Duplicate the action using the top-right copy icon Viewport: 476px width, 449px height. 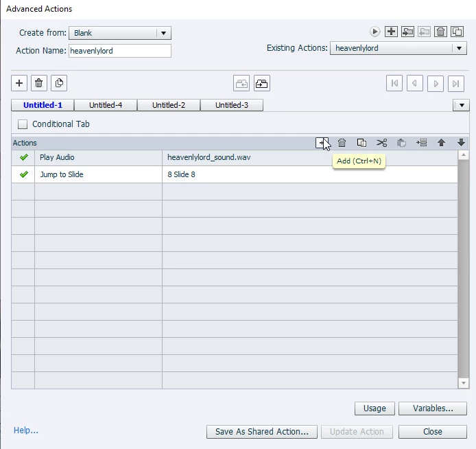tap(457, 32)
